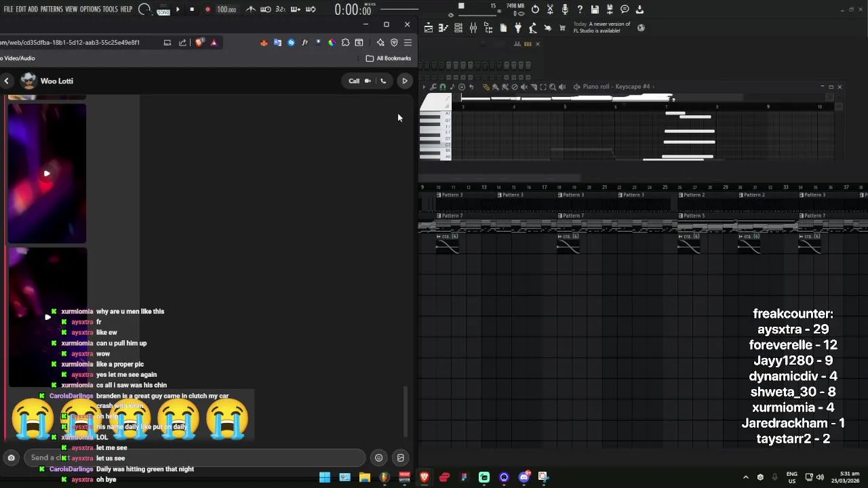868x488 pixels.
Task: Open the ADD menu in FL Studio
Action: [x=33, y=9]
